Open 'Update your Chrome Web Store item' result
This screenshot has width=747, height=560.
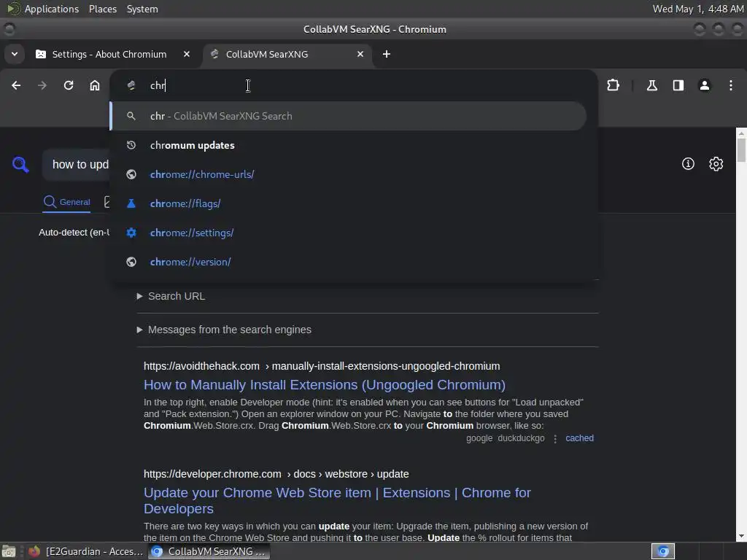337,500
